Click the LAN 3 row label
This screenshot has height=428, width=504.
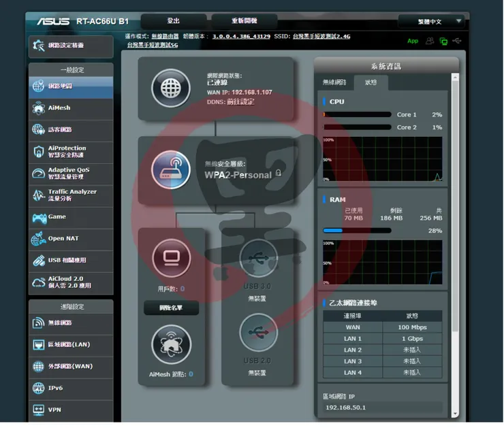[x=353, y=361]
